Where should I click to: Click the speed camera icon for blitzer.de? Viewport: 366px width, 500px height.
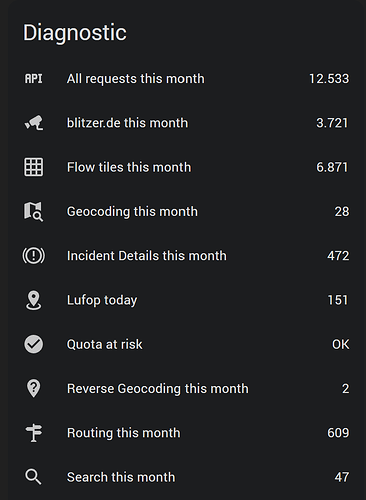tap(34, 123)
